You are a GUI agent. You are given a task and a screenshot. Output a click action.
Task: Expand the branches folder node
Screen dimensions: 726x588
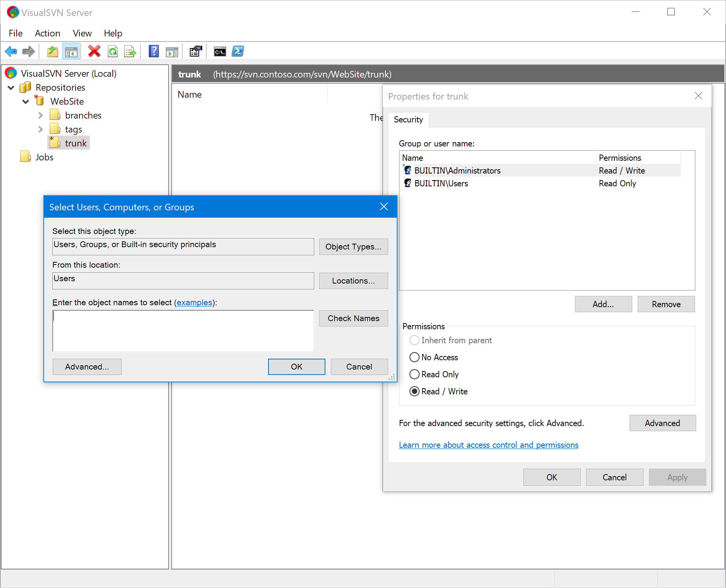41,115
